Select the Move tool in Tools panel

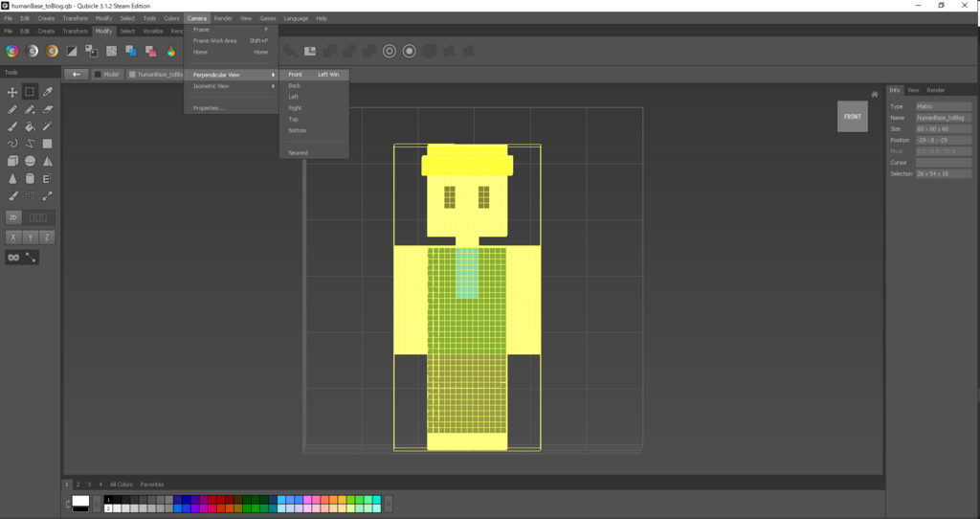[x=11, y=92]
